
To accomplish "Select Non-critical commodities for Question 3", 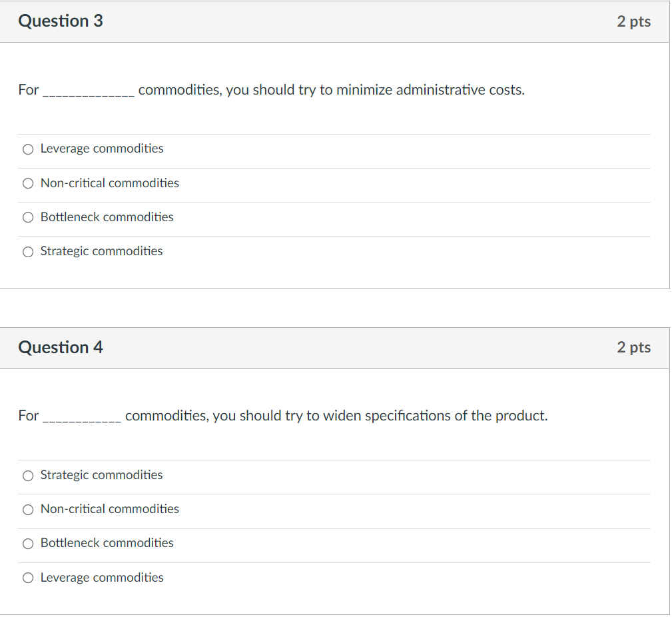I will pyautogui.click(x=28, y=183).
